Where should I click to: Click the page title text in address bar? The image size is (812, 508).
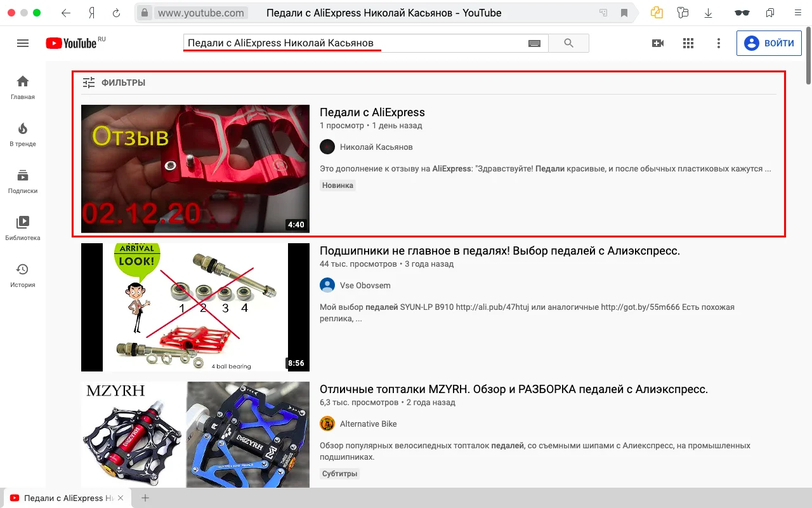click(384, 13)
